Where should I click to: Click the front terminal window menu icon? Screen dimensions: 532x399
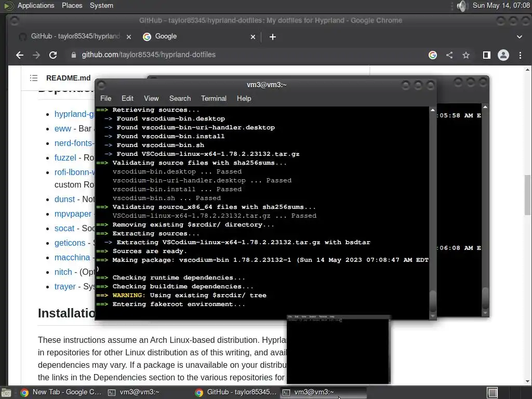(101, 85)
